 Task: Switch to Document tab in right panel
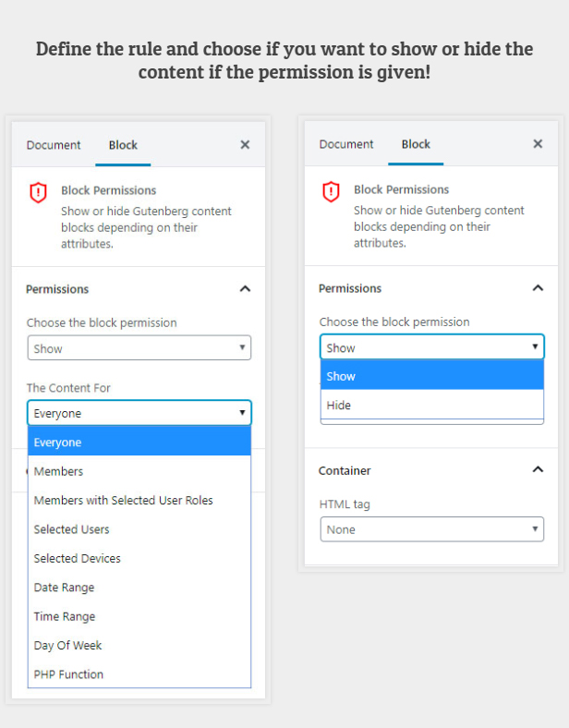pyautogui.click(x=346, y=144)
